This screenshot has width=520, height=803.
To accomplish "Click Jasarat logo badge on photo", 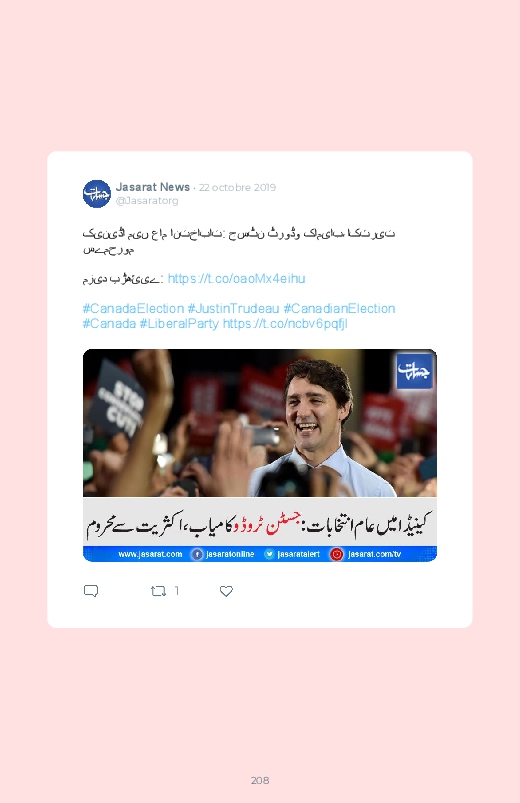I will click(414, 371).
